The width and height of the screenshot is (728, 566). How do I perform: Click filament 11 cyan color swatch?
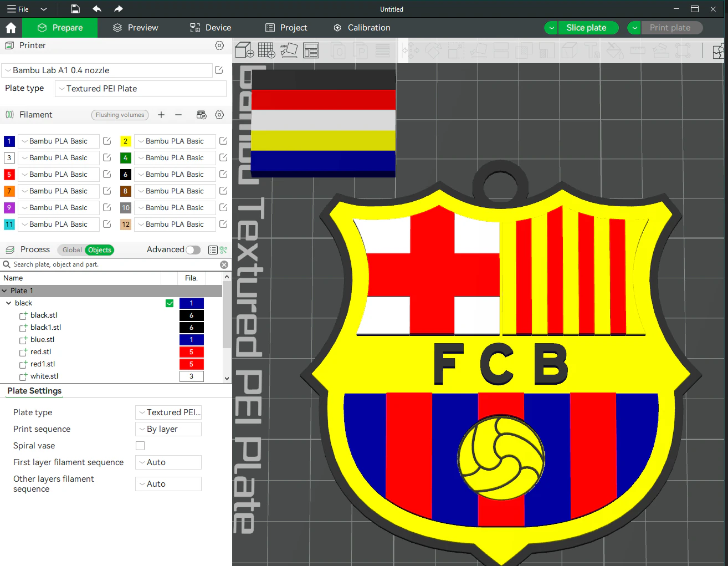tap(9, 225)
